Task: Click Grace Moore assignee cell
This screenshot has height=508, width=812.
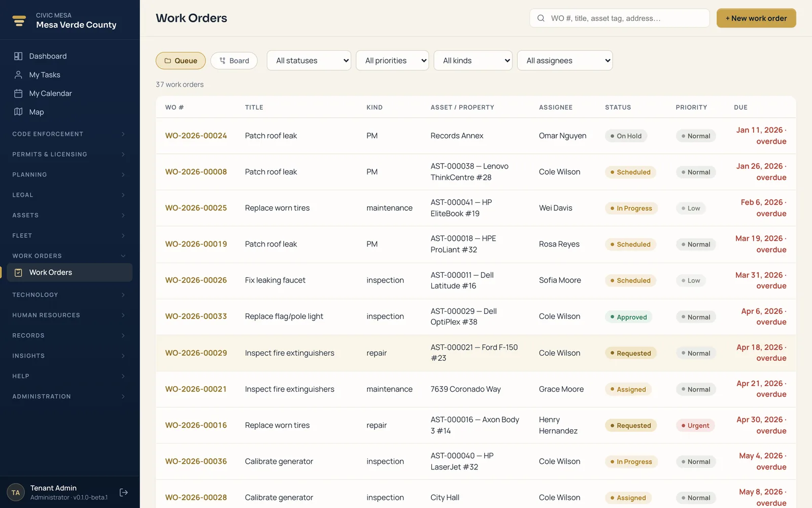Action: [561, 389]
